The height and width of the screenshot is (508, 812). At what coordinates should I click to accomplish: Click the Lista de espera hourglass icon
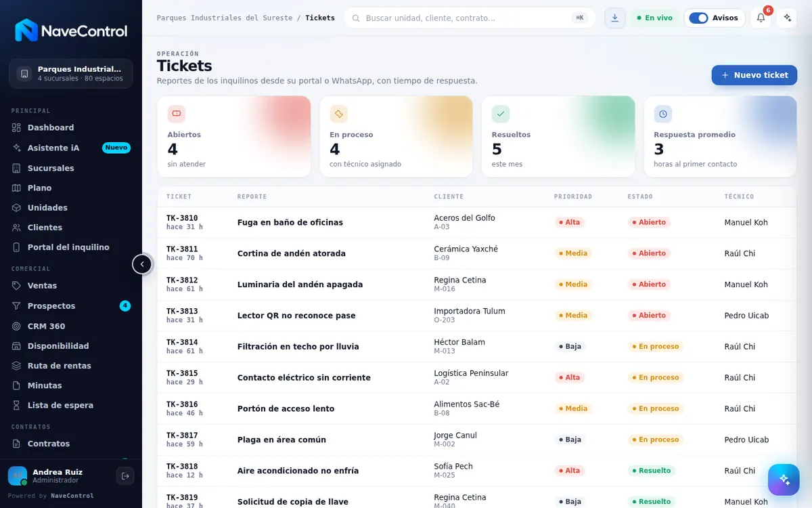click(x=17, y=405)
